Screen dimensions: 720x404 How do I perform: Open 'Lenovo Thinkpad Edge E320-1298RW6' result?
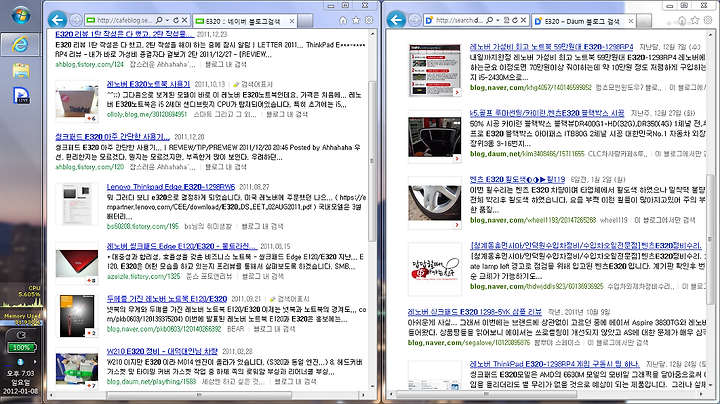coord(170,187)
